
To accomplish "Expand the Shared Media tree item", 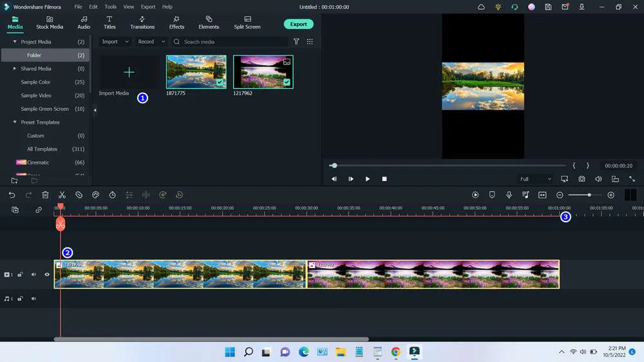I will pyautogui.click(x=15, y=69).
